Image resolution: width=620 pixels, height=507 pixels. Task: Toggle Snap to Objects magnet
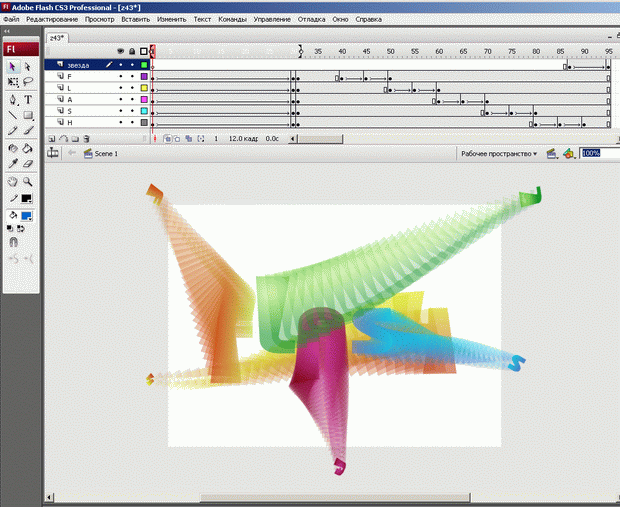point(13,242)
